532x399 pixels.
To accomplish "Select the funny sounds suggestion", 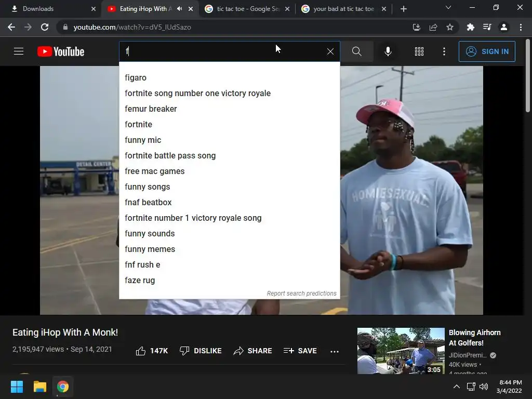I will 229,234.
